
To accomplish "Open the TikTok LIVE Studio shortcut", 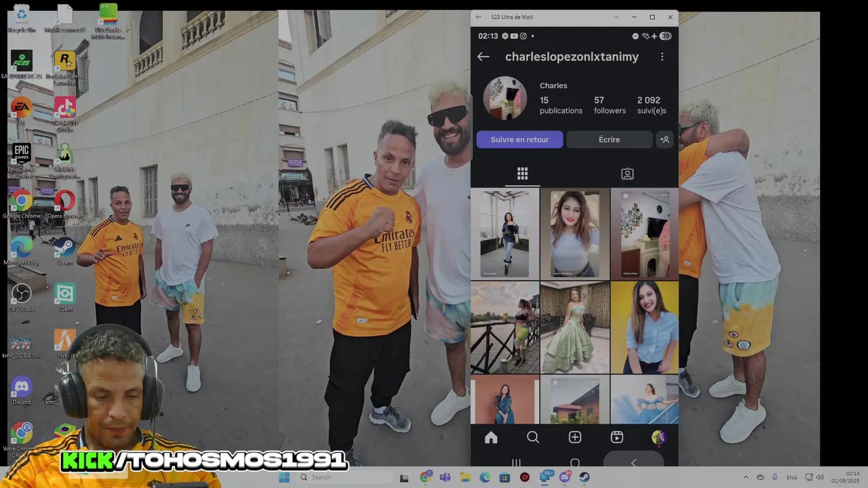I will tap(64, 114).
